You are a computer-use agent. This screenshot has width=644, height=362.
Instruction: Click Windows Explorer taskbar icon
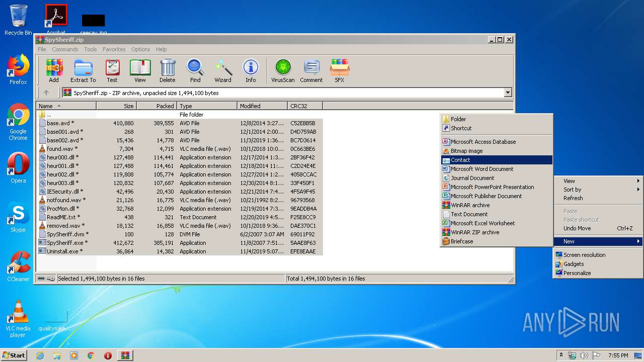57,355
